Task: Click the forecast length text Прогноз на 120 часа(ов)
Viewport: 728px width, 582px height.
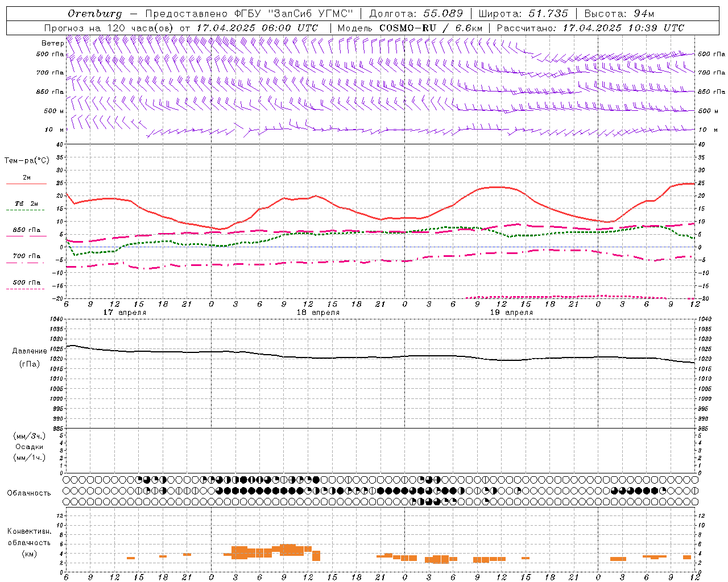Action: tap(109, 28)
